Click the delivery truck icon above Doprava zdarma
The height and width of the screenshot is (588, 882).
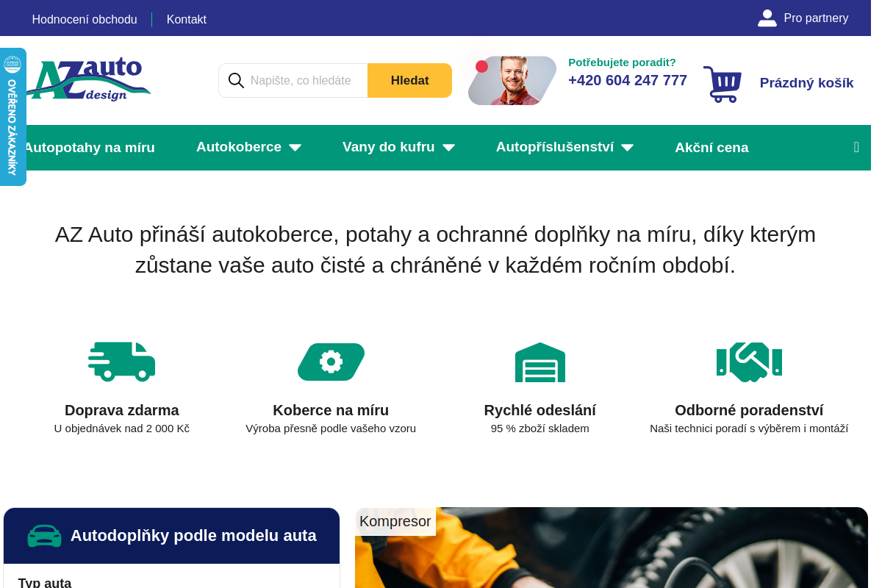pos(121,361)
